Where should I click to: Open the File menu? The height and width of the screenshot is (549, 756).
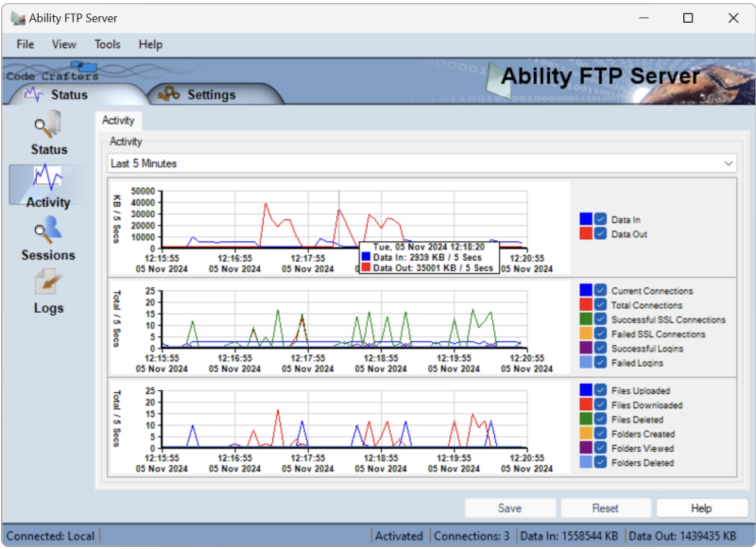(25, 44)
